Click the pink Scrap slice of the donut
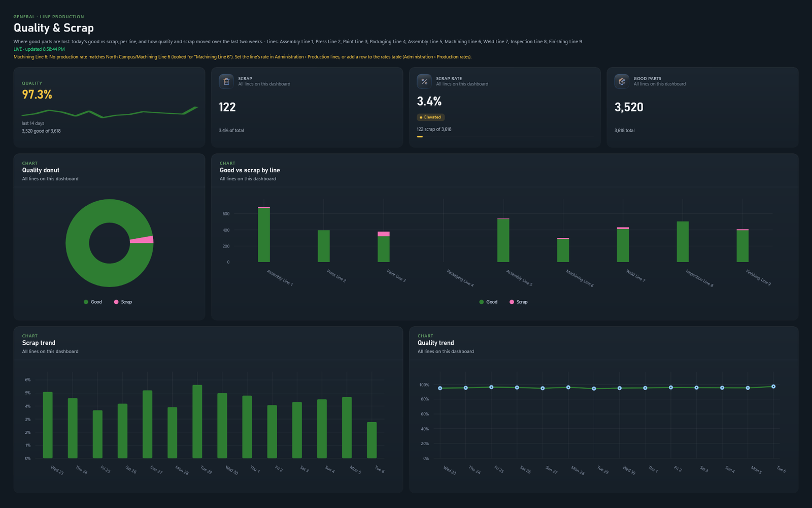Viewport: 812px width, 508px height. (x=142, y=240)
